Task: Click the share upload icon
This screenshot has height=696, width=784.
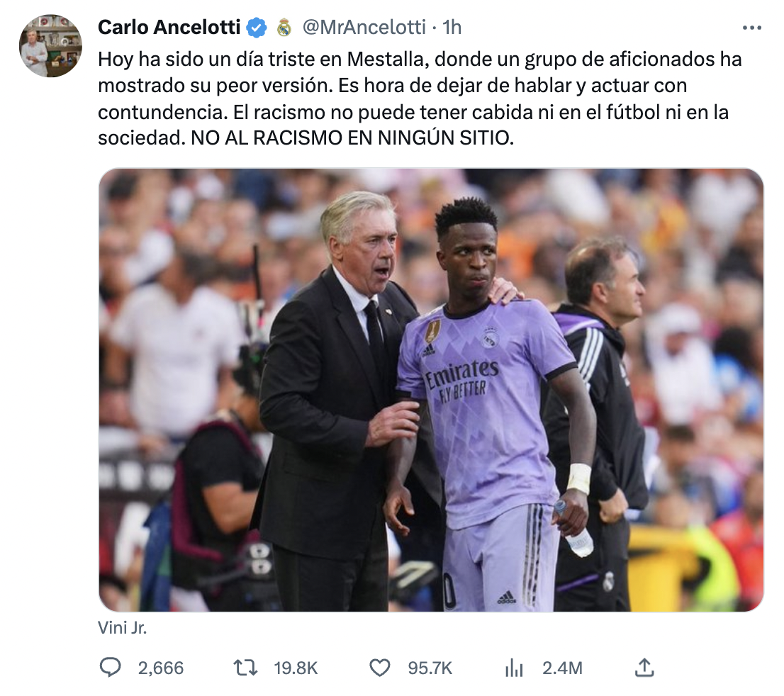Action: click(644, 668)
